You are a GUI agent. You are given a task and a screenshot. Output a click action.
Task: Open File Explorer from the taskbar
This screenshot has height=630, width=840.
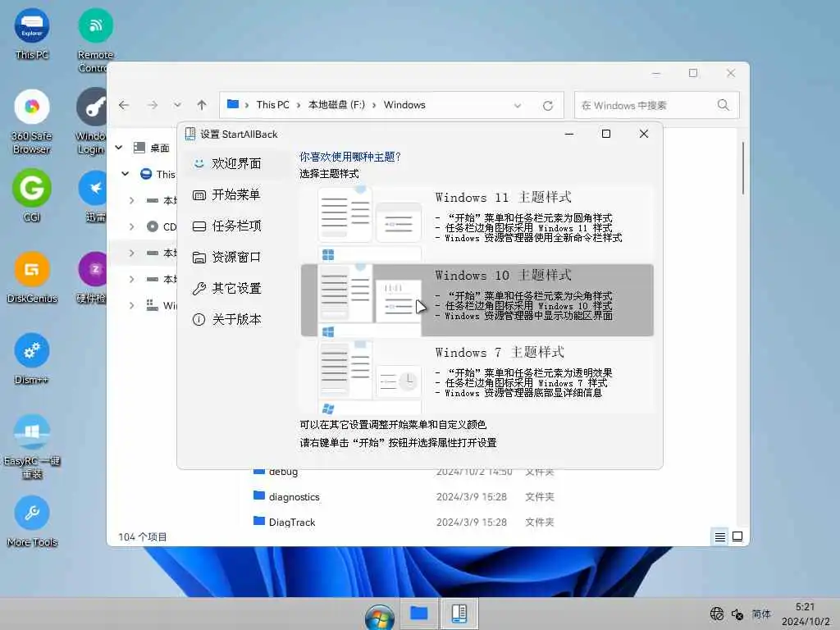click(x=419, y=614)
